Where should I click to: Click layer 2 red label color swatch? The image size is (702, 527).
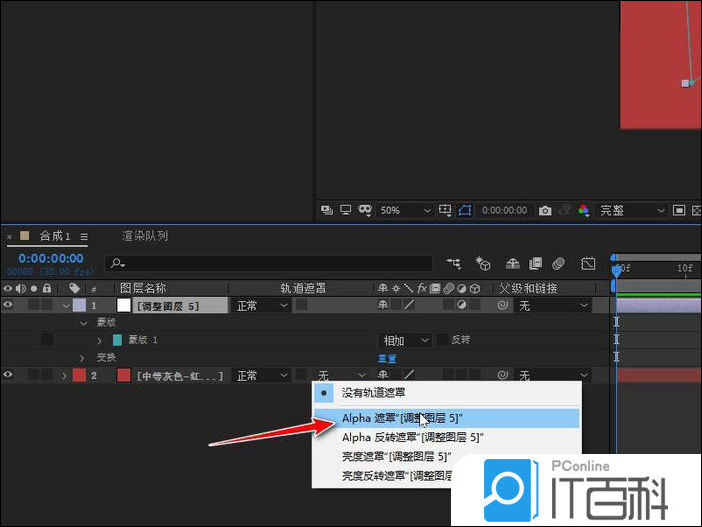click(79, 375)
